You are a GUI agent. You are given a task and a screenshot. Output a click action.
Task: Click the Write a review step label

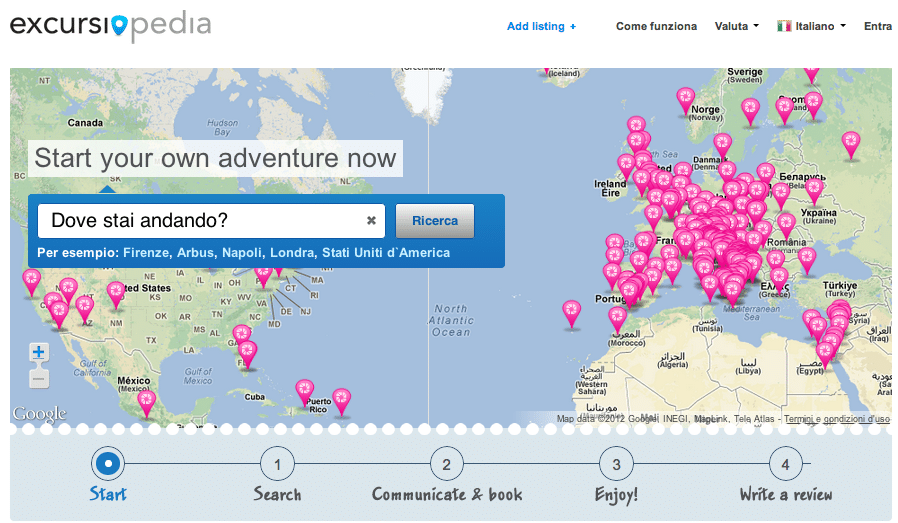(x=786, y=494)
